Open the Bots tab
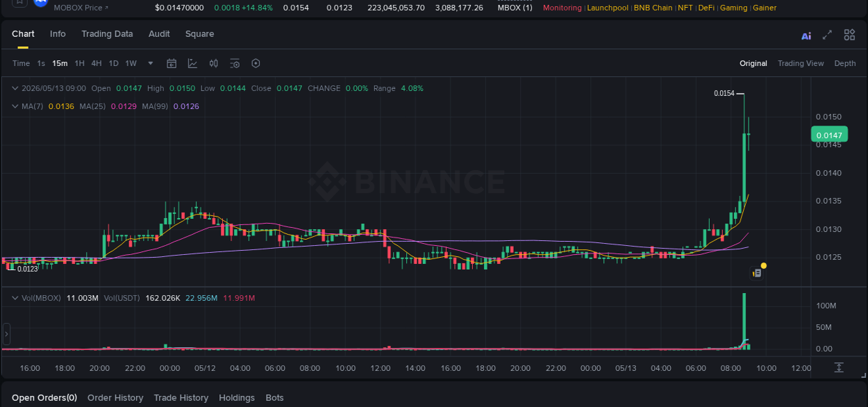Image resolution: width=868 pixels, height=407 pixels. [x=274, y=398]
